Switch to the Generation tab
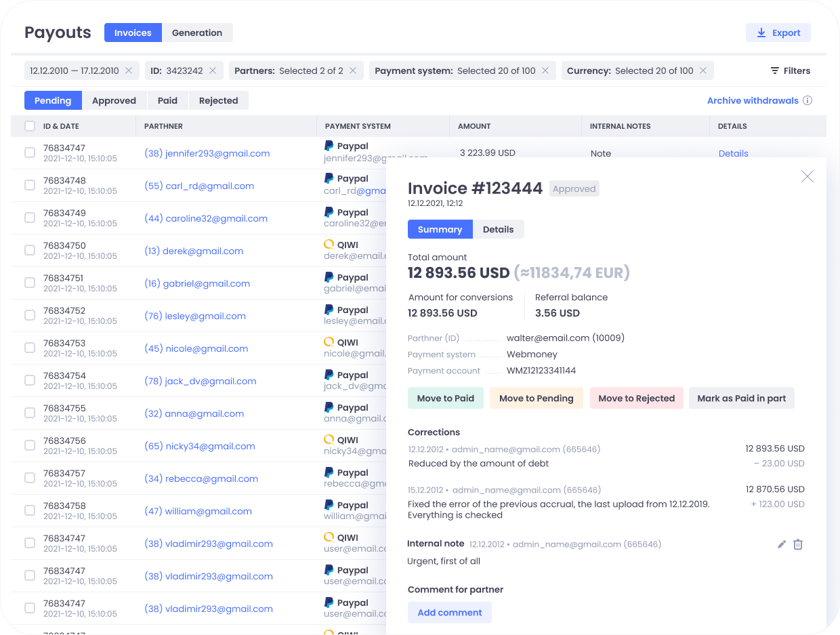The height and width of the screenshot is (635, 840). (x=196, y=33)
